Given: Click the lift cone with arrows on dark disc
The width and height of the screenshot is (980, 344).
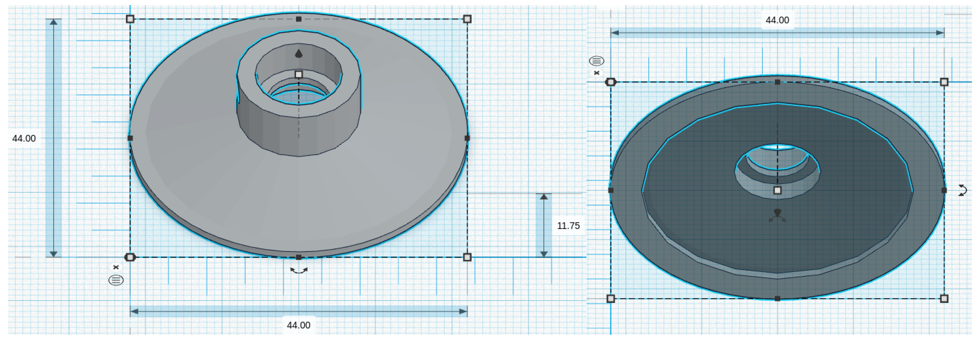Looking at the screenshot, I should 777,214.
